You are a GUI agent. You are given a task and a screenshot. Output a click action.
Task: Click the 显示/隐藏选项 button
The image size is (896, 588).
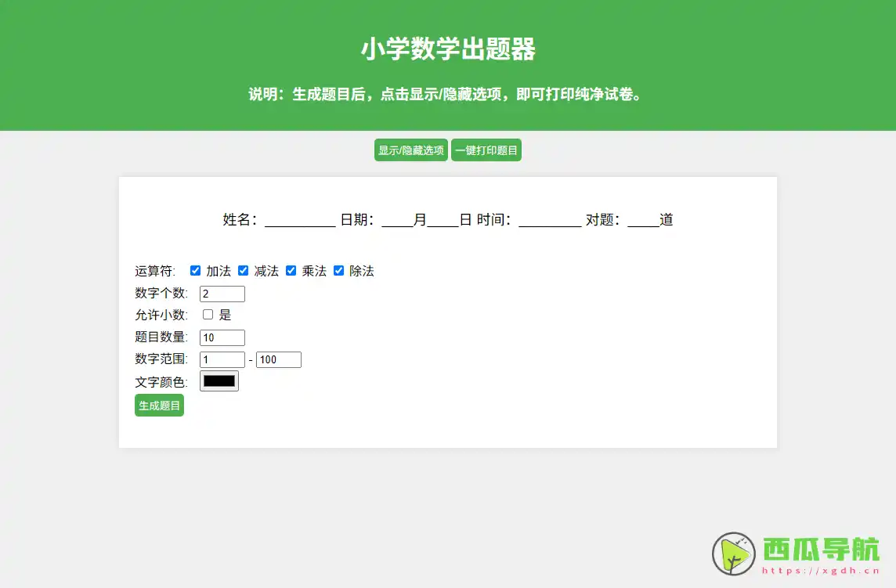coord(411,150)
